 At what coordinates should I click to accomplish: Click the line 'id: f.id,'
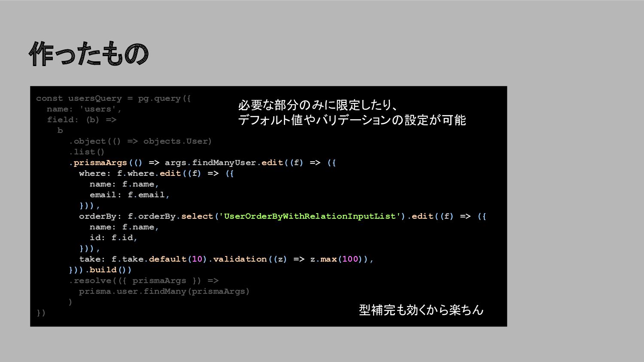(114, 238)
